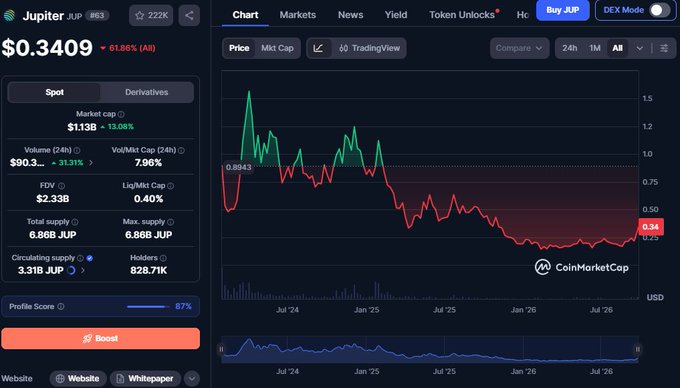Open the Compare dropdown
The width and height of the screenshot is (680, 388).
point(519,48)
